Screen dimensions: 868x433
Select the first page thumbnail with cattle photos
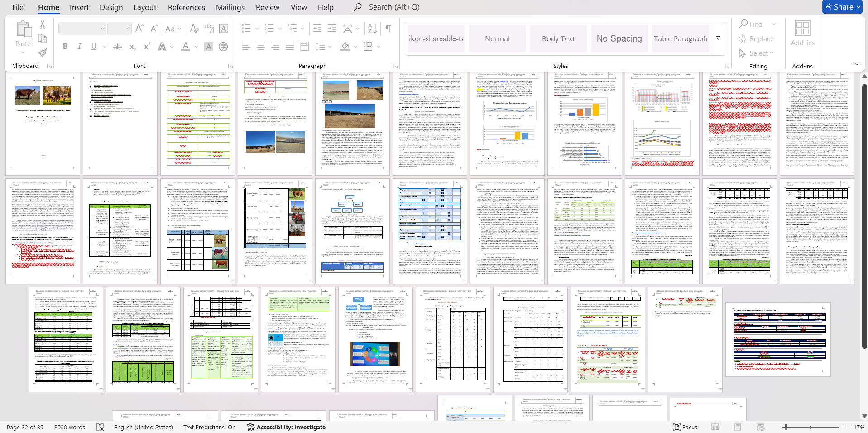pyautogui.click(x=43, y=123)
